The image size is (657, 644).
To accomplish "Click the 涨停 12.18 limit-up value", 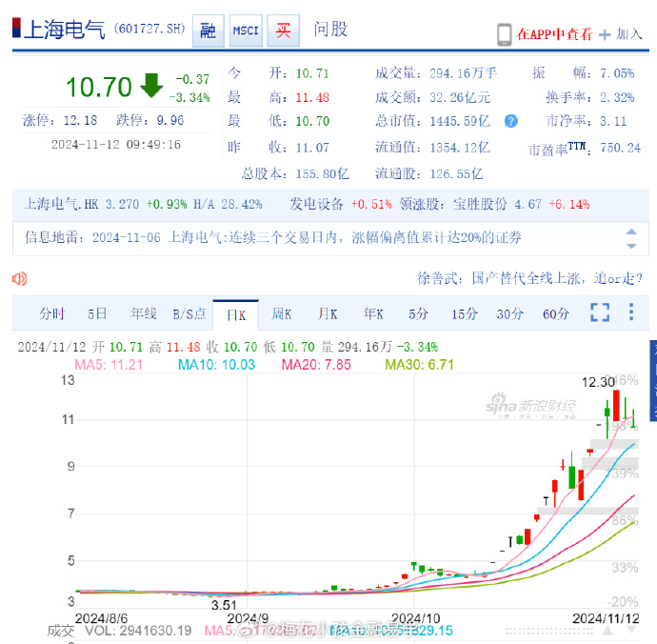I will [x=80, y=120].
